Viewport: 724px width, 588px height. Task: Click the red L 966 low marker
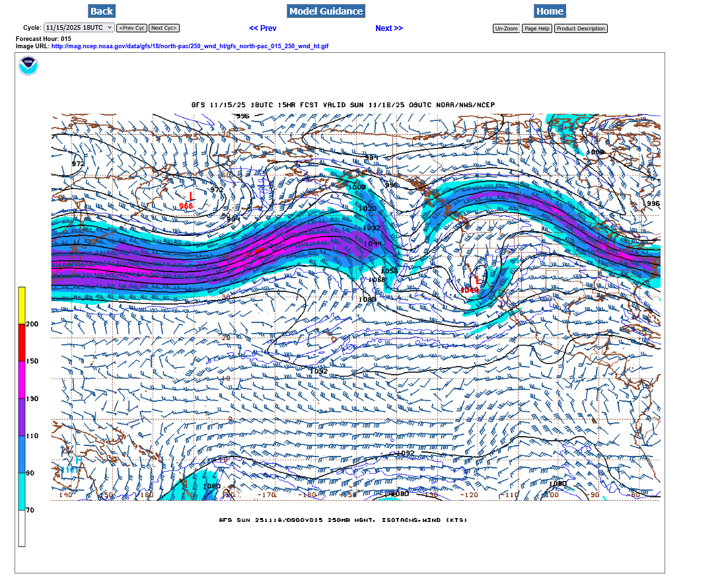(190, 196)
